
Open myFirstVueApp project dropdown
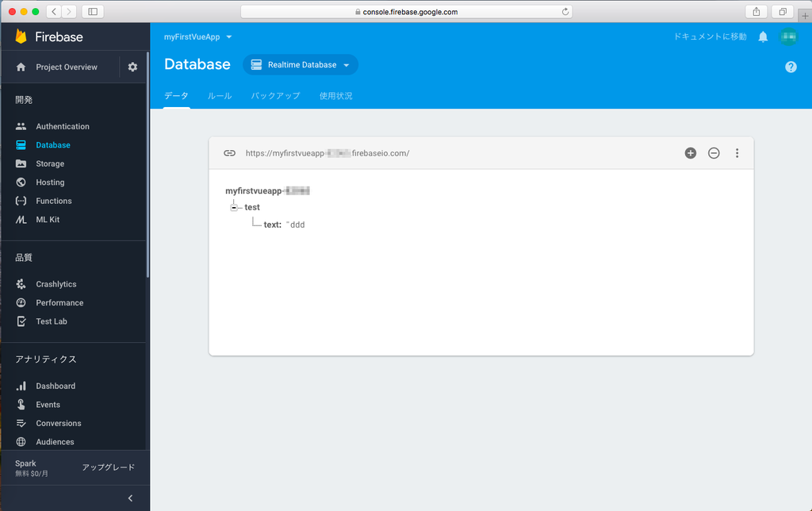(197, 36)
